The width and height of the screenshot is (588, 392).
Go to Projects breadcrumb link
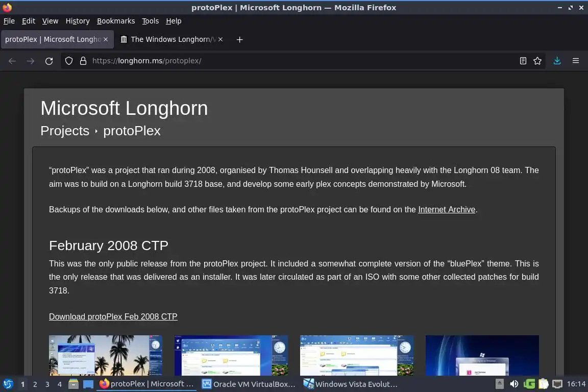[65, 131]
